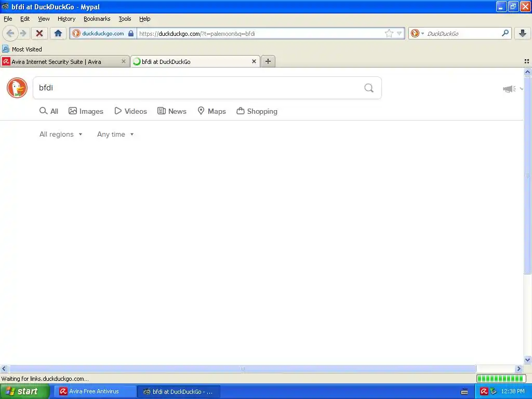Switch to News results

[x=171, y=111]
